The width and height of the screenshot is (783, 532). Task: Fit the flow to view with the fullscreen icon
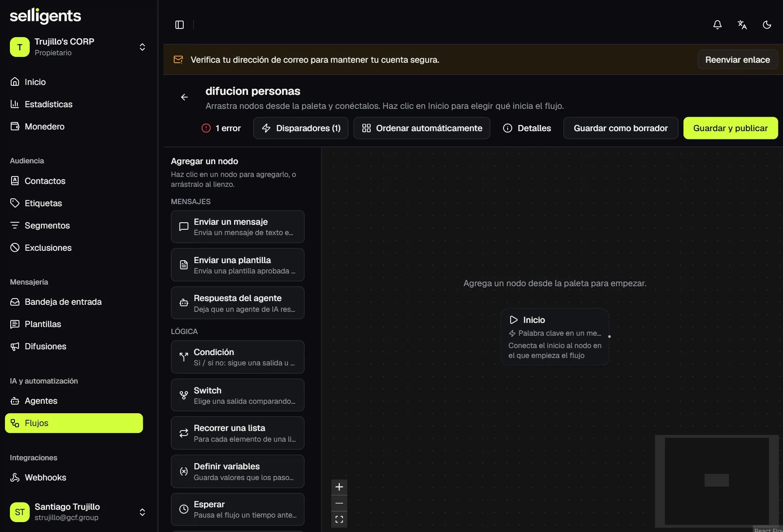click(339, 519)
